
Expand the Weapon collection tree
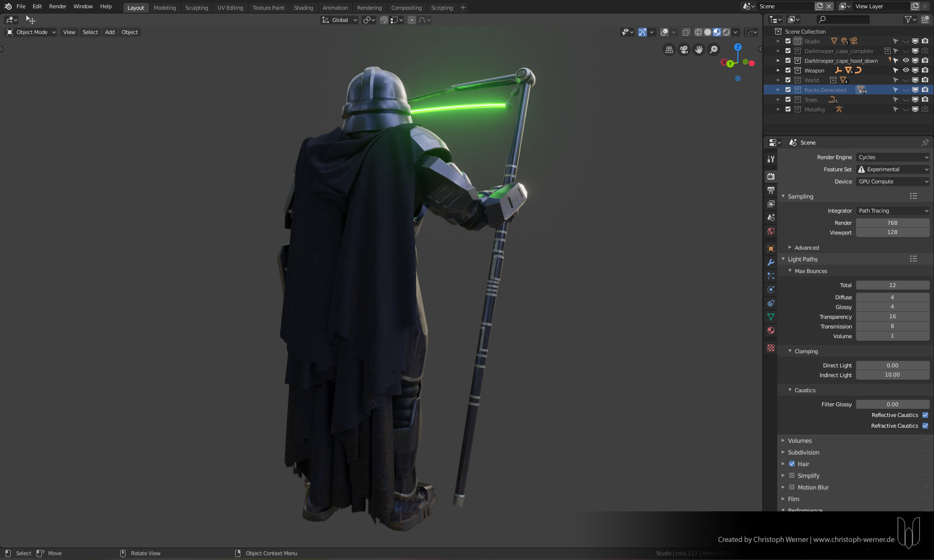click(x=778, y=70)
